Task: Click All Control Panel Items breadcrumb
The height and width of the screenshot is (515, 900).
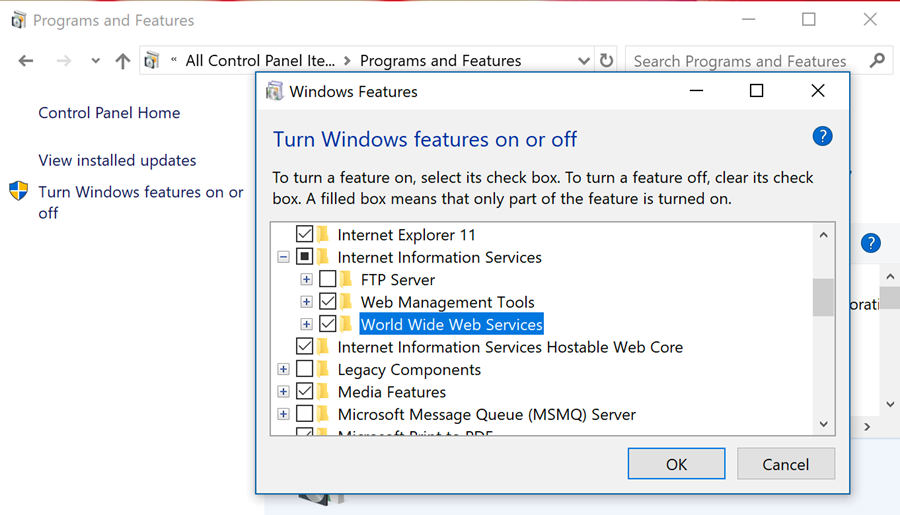Action: pos(260,61)
